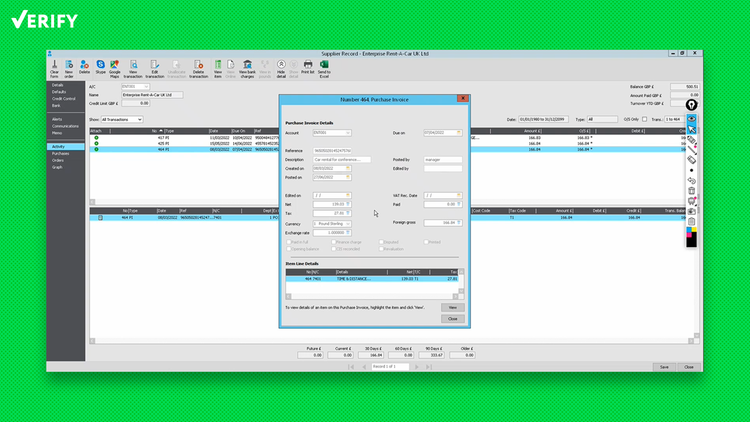
Task: Pick the CMYK color swatch on annotation bar
Action: coord(692,237)
